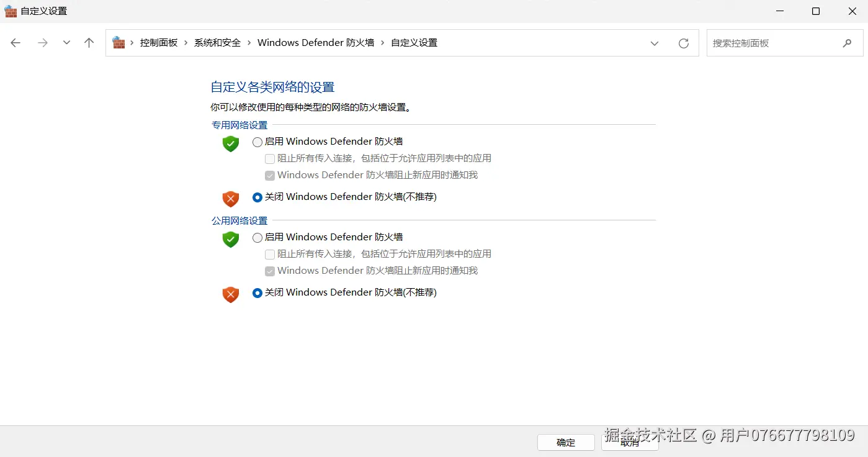This screenshot has width=868, height=457.
Task: Click the 自定义各类网络的设置 heading
Action: (x=272, y=87)
